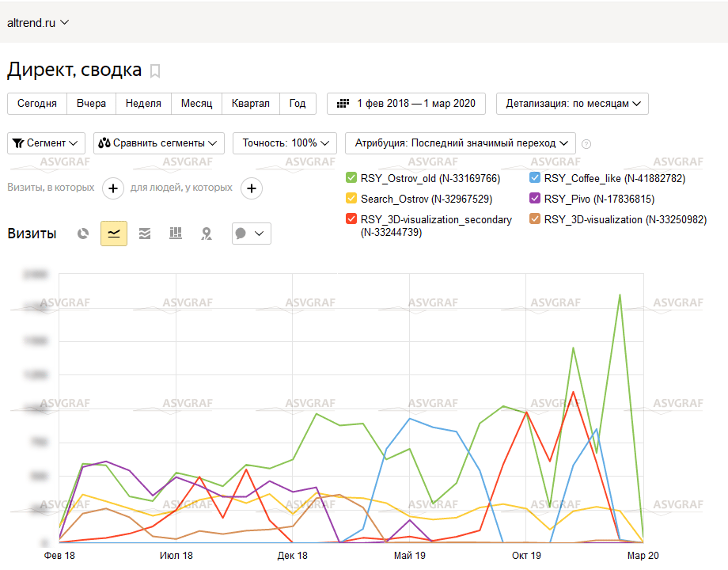Click the green line peak near Мар 20
This screenshot has width=728, height=570.
click(620, 295)
